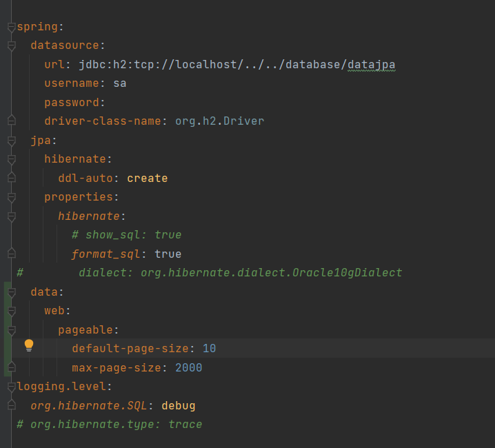Click the jdbc:h2:tcp://localhost URL value

pyautogui.click(x=236, y=64)
